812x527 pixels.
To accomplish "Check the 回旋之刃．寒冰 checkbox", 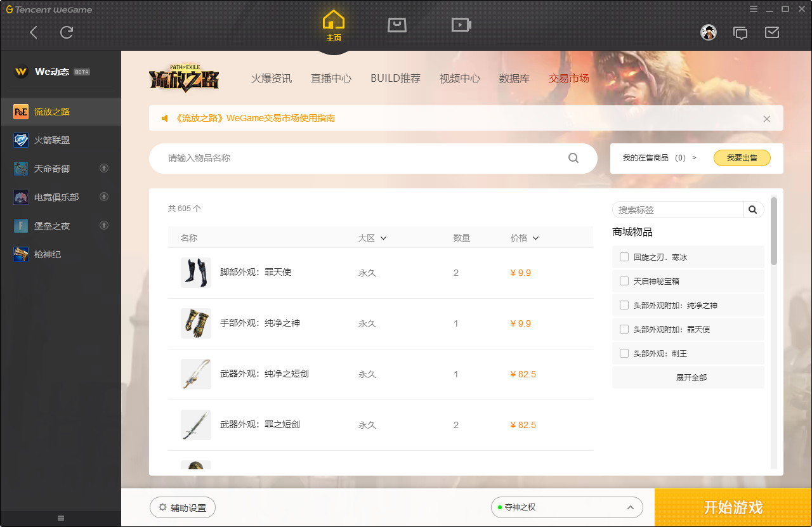I will point(624,257).
